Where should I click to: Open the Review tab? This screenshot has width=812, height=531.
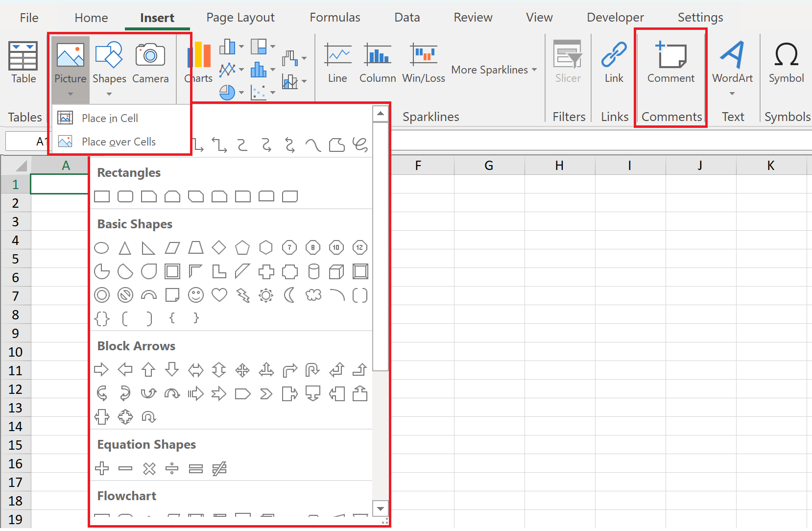(473, 18)
